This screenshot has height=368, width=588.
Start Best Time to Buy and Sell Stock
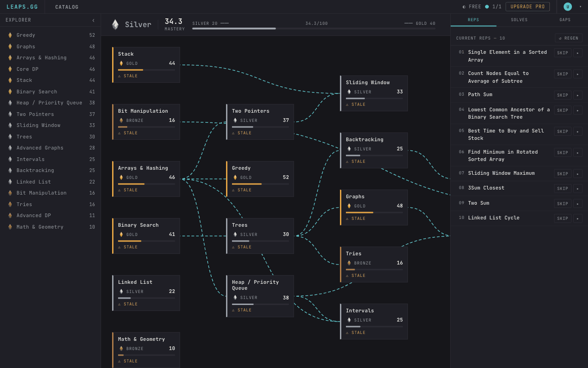pos(578,132)
